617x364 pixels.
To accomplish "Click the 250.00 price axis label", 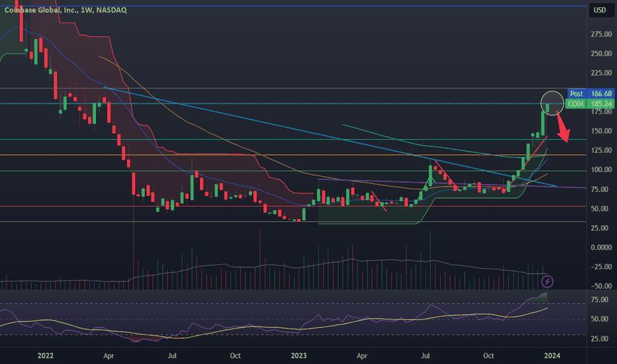I will coord(601,54).
